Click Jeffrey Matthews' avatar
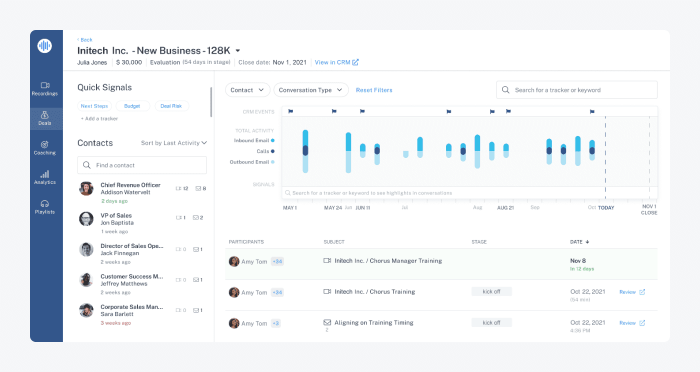 click(x=86, y=280)
